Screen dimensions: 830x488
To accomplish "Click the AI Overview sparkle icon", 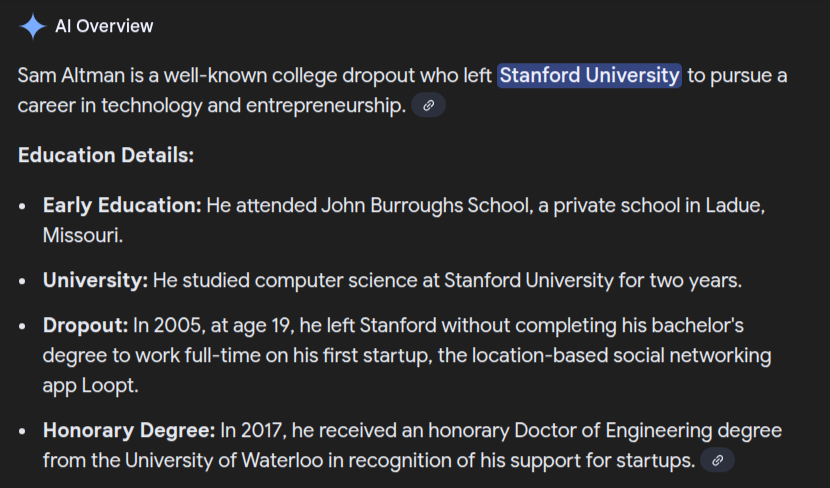I will (32, 26).
